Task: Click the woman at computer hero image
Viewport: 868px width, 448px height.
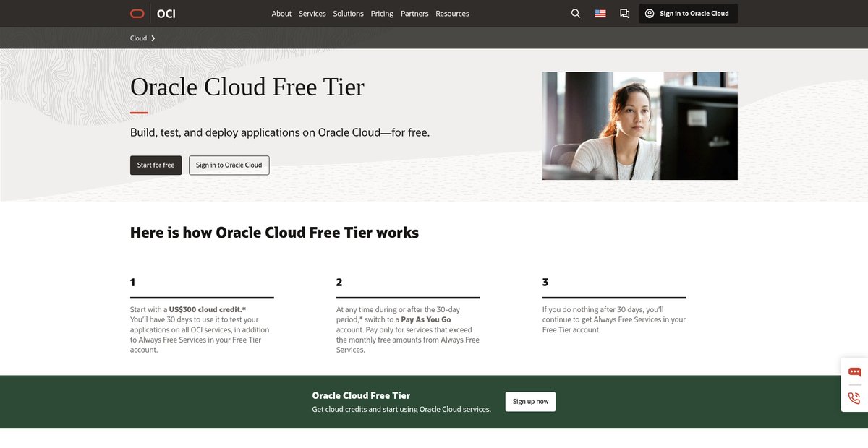Action: click(639, 126)
